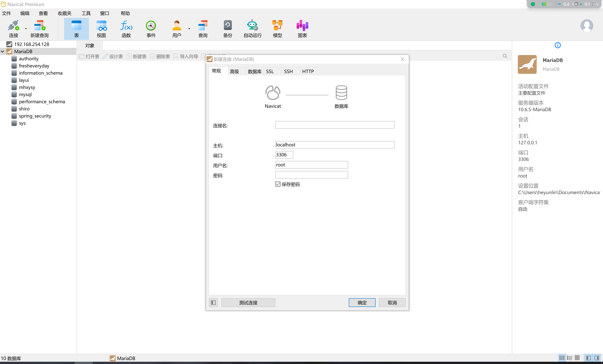Open the 视图 views icon
Viewport: 603px width, 364px height.
[x=101, y=29]
